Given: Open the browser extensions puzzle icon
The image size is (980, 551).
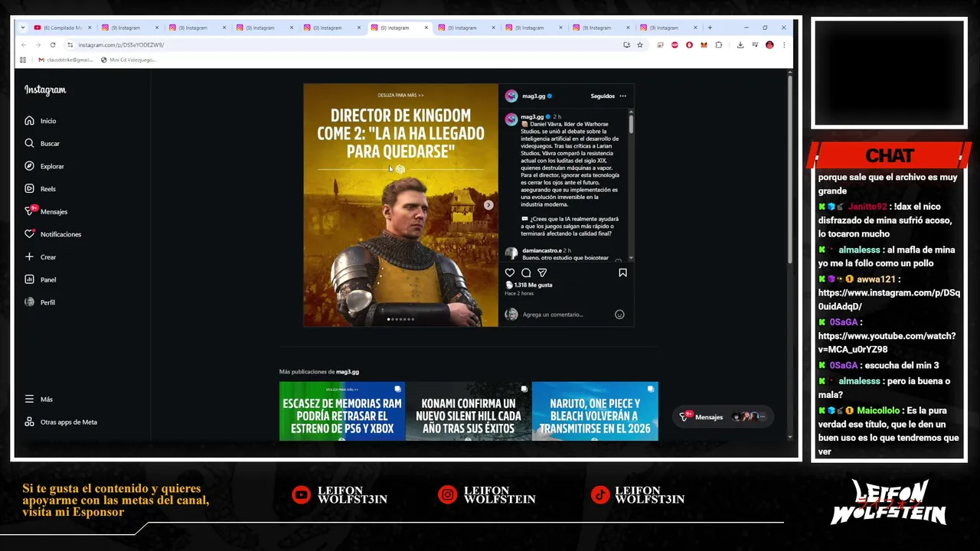Looking at the screenshot, I should point(718,45).
